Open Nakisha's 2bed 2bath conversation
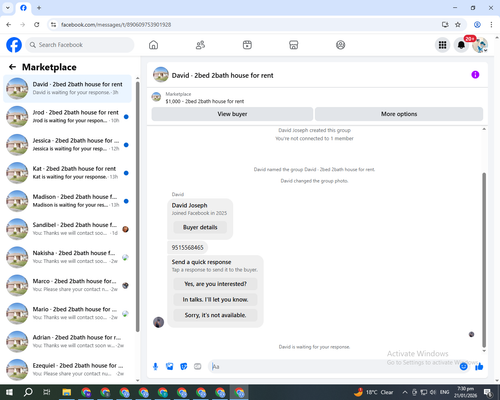 pyautogui.click(x=67, y=257)
